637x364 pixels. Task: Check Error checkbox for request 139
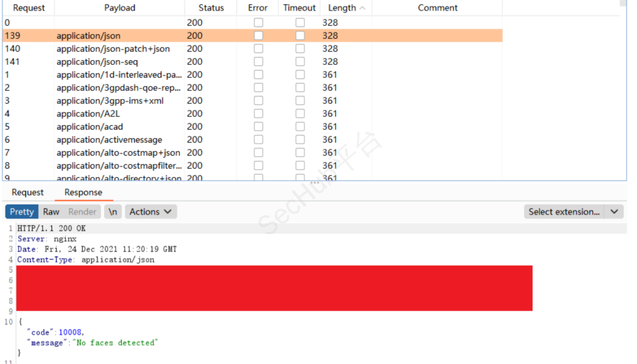(259, 36)
